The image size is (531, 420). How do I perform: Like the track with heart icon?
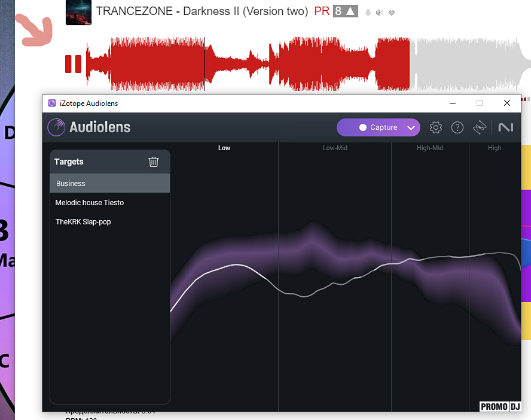coord(391,13)
